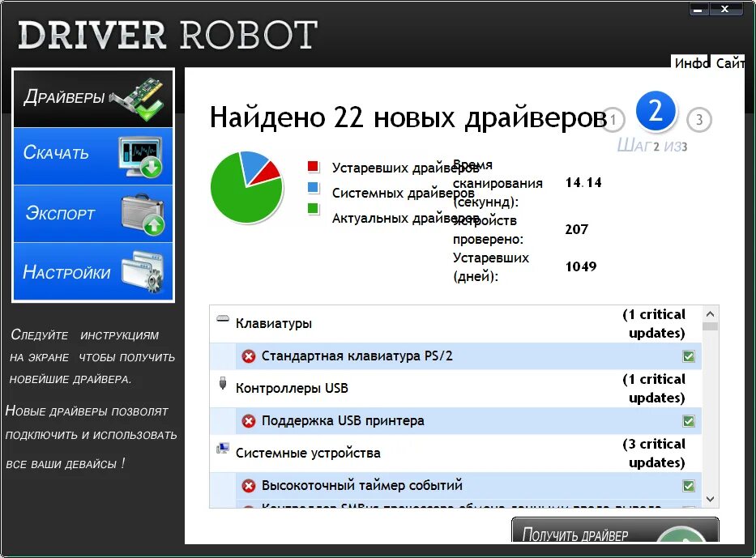Viewport: 756px width, 558px height.
Task: Click the keyboard icon next to Клавиатуры
Action: tap(222, 318)
